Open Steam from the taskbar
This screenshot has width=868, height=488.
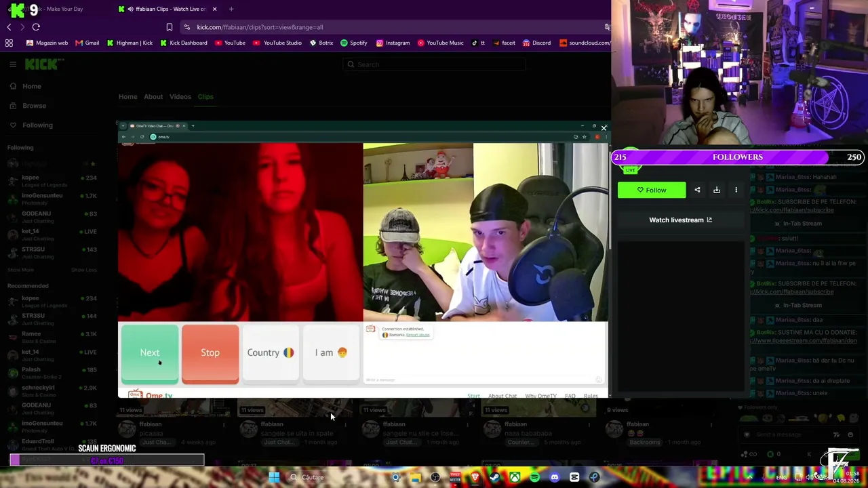click(495, 477)
